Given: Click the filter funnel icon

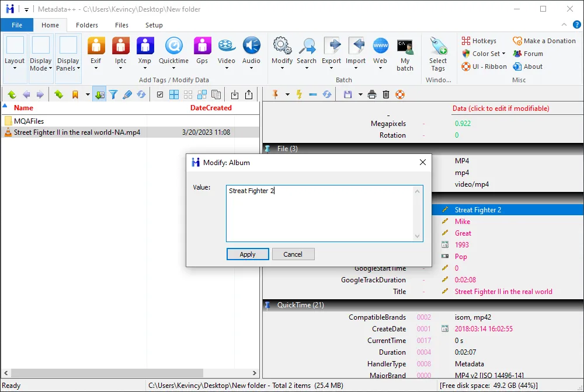Looking at the screenshot, I should pyautogui.click(x=113, y=94).
